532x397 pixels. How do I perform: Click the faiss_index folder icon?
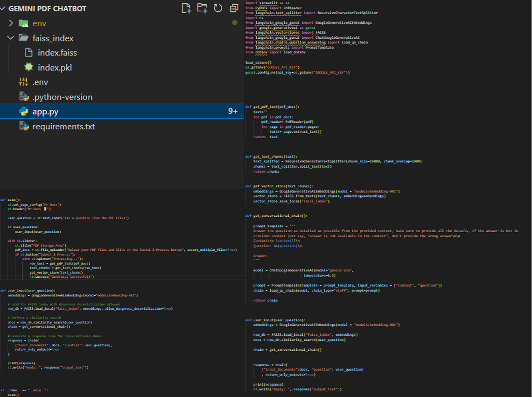tap(23, 38)
